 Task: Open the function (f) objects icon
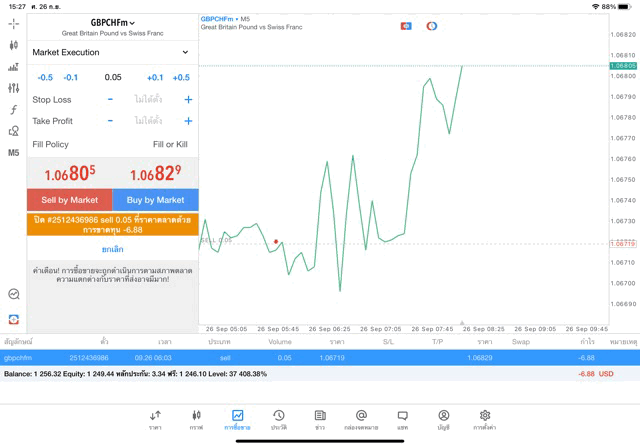tap(13, 110)
